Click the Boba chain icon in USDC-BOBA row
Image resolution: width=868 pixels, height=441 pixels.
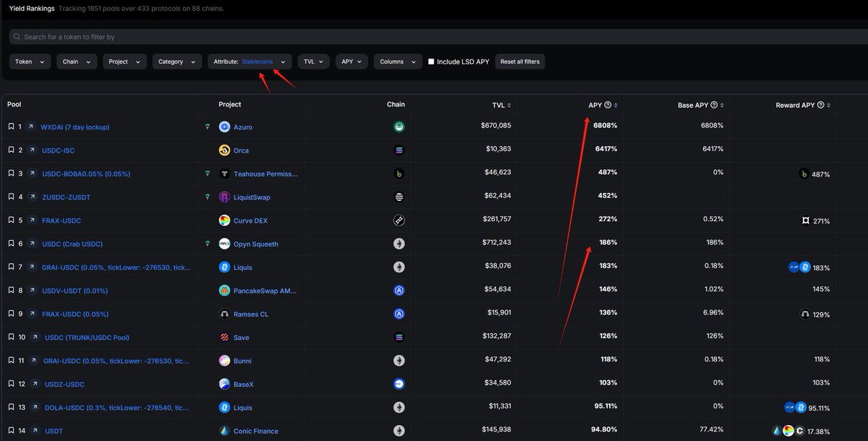coord(399,174)
